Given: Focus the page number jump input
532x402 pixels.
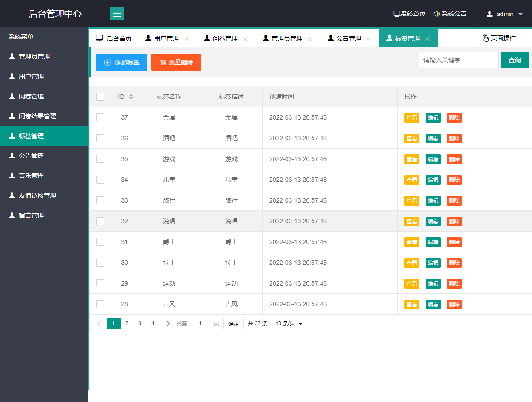Looking at the screenshot, I should pyautogui.click(x=200, y=323).
